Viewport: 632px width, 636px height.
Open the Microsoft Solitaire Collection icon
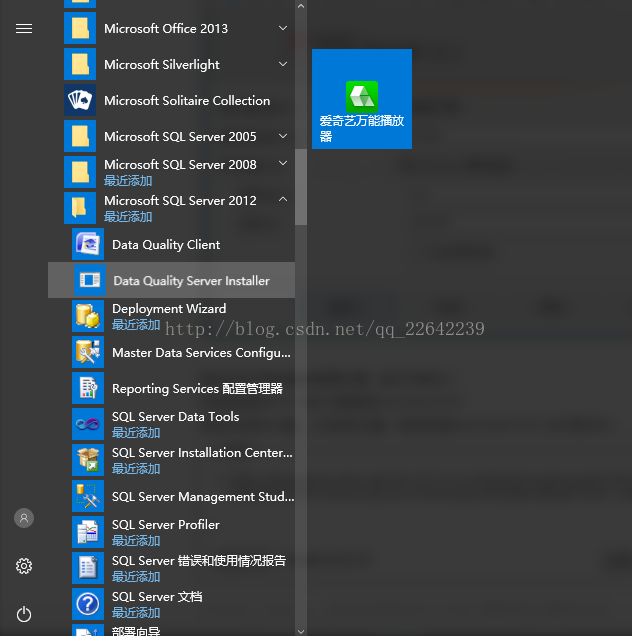(80, 100)
